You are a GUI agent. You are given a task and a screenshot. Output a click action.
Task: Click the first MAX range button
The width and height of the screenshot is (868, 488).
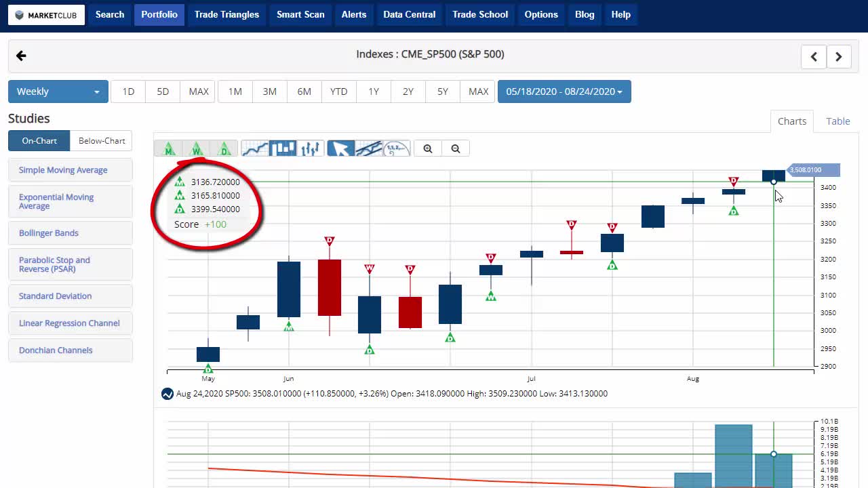198,91
